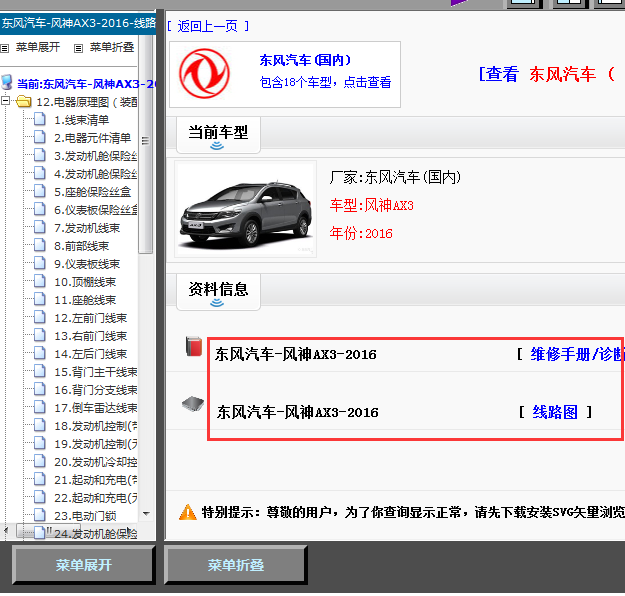This screenshot has width=625, height=596.
Task: Select tree item 20.发动机冷却控
Action: click(x=96, y=462)
